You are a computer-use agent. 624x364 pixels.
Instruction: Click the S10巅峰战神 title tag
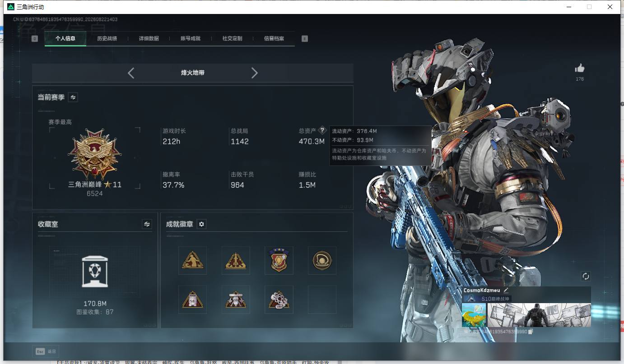487,299
